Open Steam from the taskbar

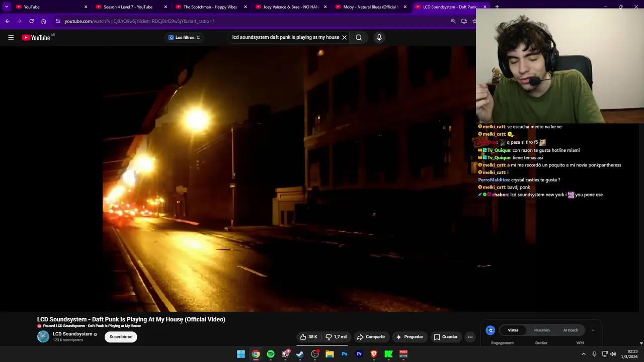point(300,354)
